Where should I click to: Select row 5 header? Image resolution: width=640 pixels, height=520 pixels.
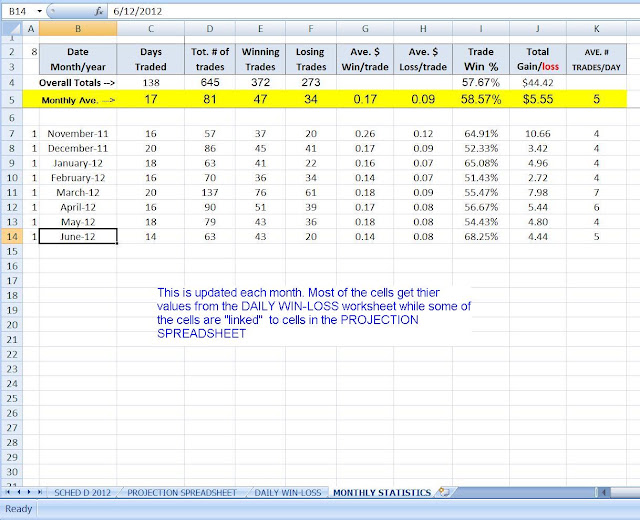(11, 100)
